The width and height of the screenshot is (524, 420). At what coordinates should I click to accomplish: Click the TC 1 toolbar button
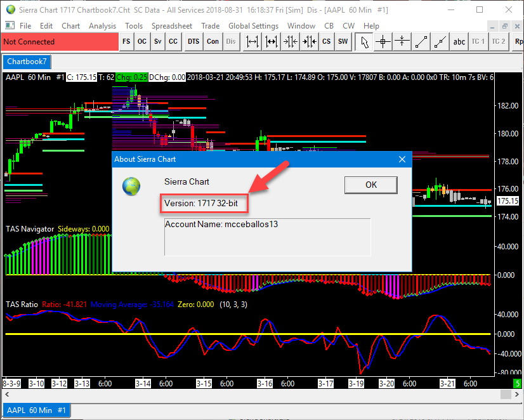click(x=478, y=42)
